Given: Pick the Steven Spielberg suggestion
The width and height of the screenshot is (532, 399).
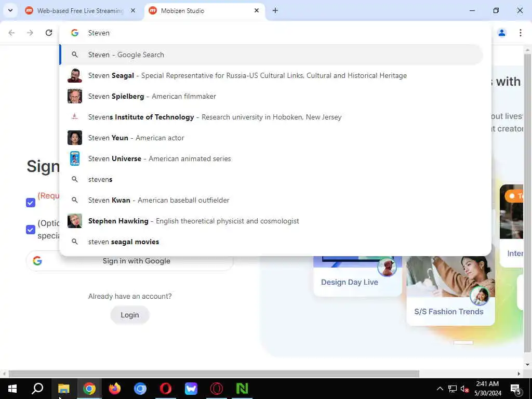Looking at the screenshot, I should [271, 96].
